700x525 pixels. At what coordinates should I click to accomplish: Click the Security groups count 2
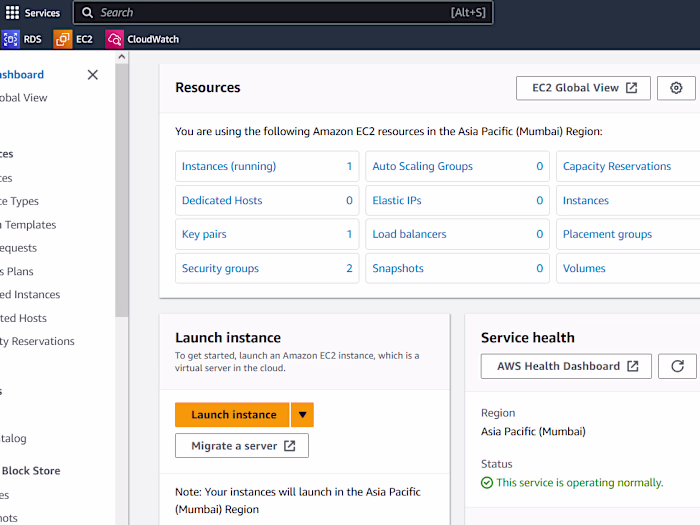(x=349, y=268)
